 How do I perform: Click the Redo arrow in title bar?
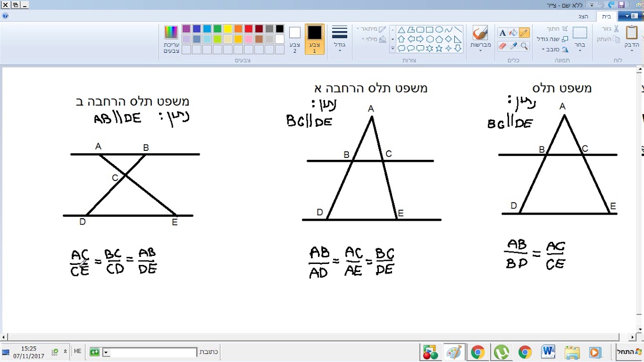[x=601, y=5]
